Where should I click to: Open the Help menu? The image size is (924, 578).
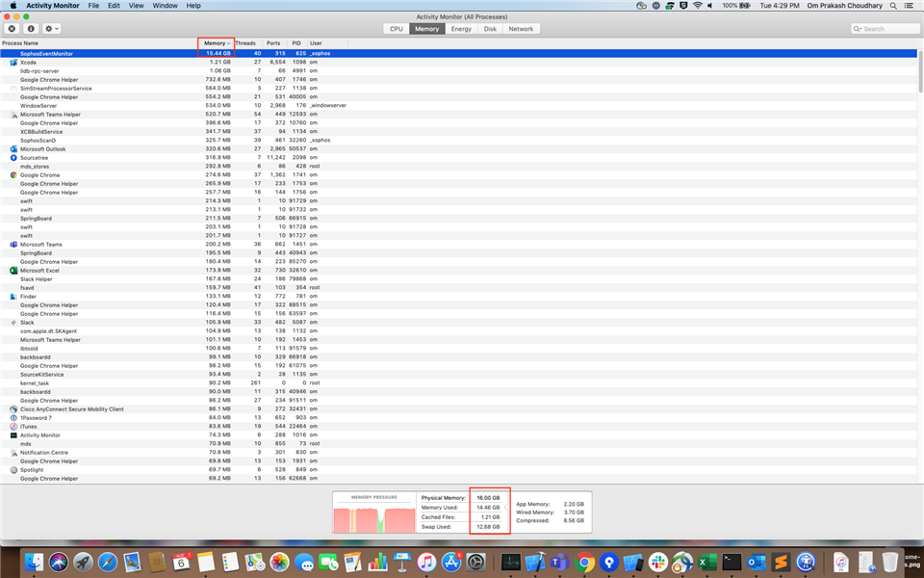coord(193,6)
